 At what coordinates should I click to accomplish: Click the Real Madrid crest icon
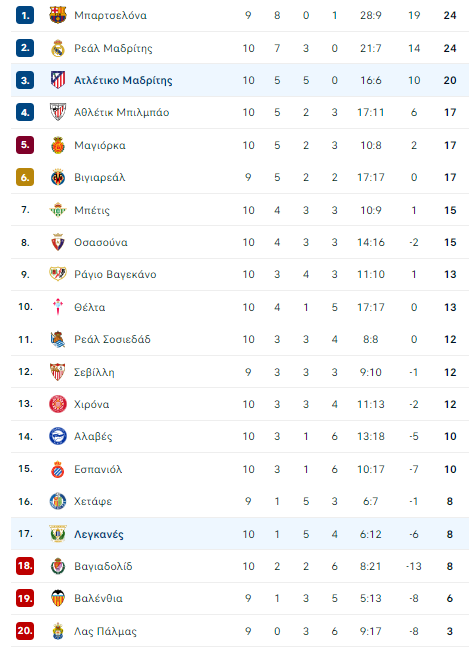click(58, 48)
